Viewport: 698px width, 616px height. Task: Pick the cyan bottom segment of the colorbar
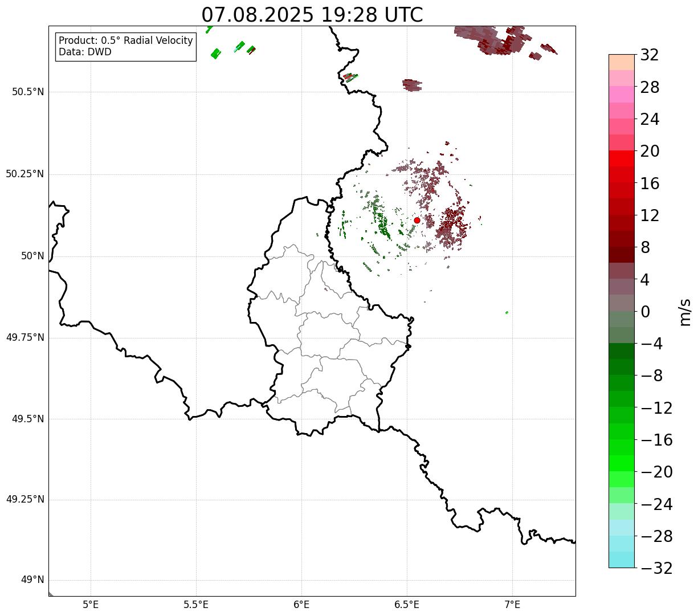point(622,560)
